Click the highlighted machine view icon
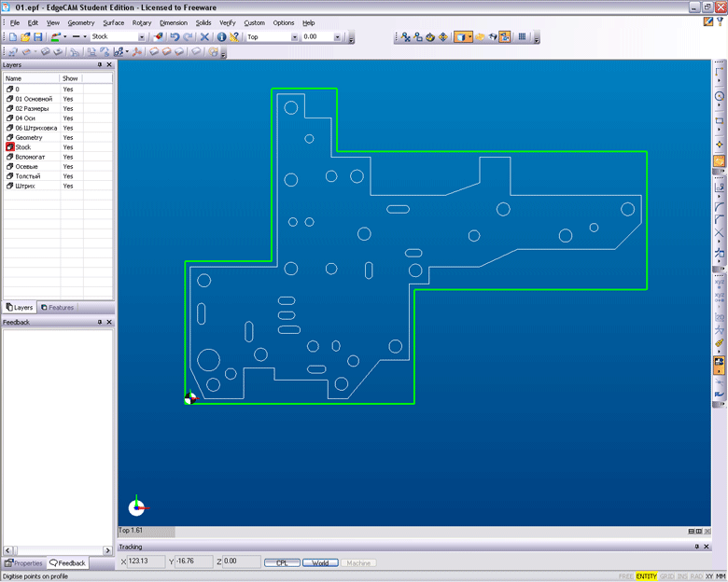The image size is (728, 582). (x=505, y=36)
